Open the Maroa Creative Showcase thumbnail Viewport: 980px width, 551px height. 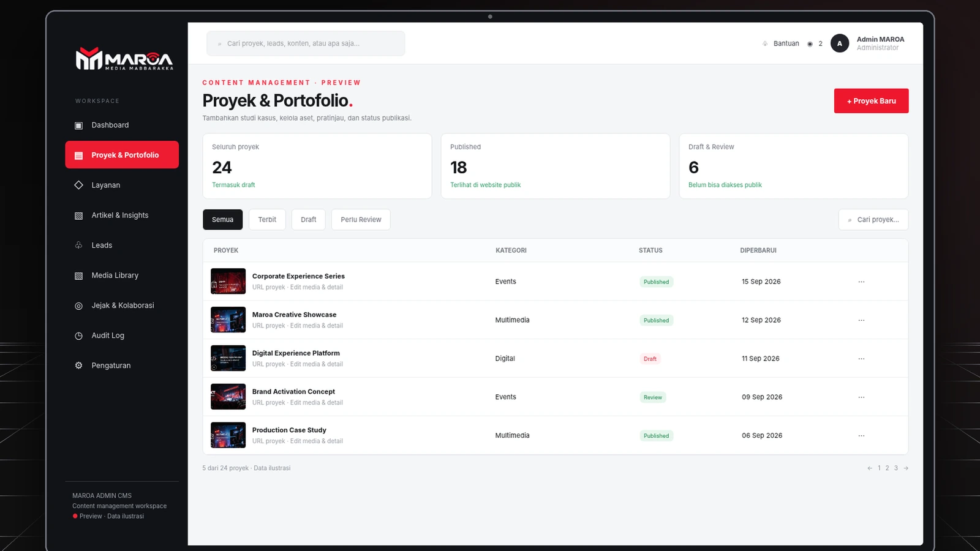tap(228, 320)
